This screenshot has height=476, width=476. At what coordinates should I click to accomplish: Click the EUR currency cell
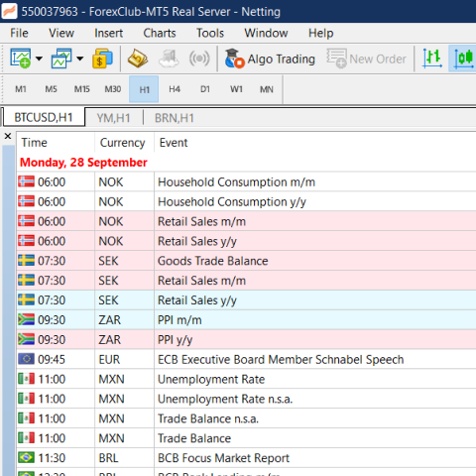click(124, 359)
